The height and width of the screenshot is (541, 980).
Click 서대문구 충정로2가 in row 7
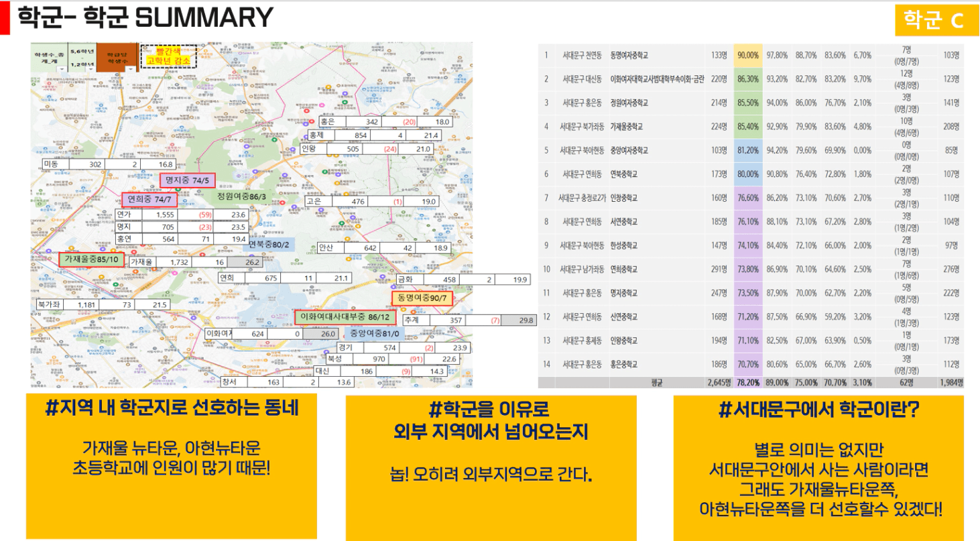[582, 198]
